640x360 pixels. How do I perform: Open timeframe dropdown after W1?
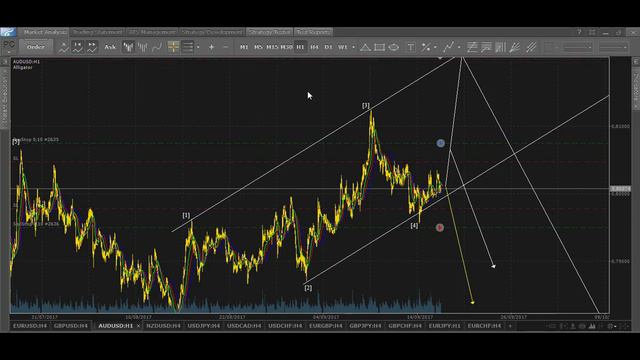(353, 47)
